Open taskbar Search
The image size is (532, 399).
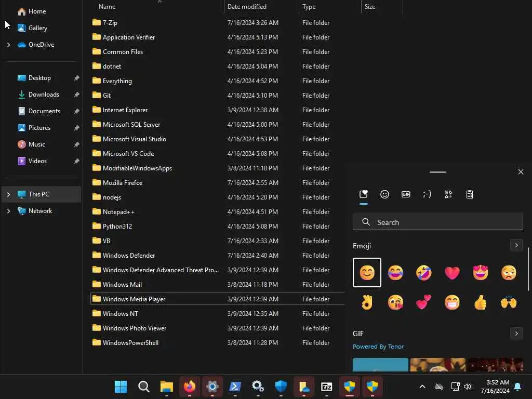[144, 387]
